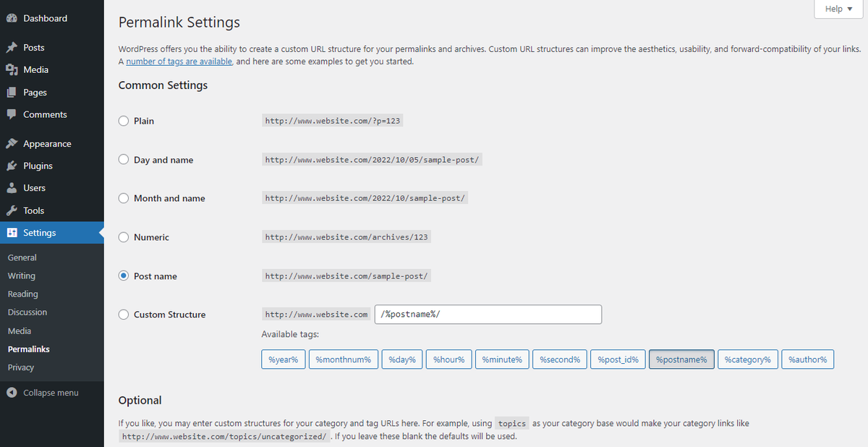Viewport: 868px width, 447px height.
Task: Click the archives/123 example URL
Action: coord(348,237)
